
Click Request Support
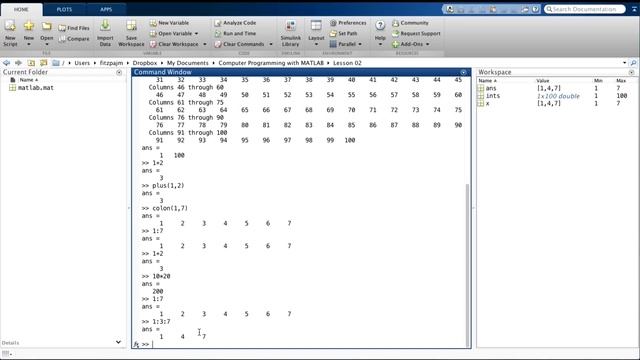coord(416,33)
